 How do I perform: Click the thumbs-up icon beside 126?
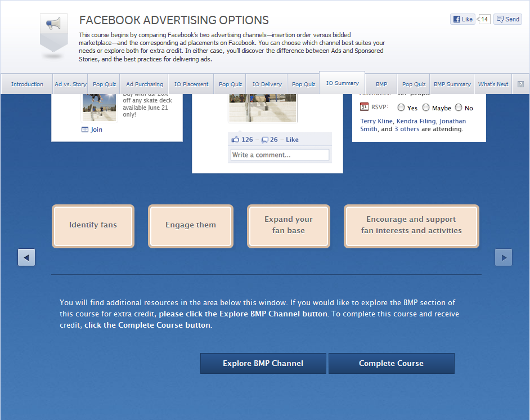pyautogui.click(x=235, y=139)
